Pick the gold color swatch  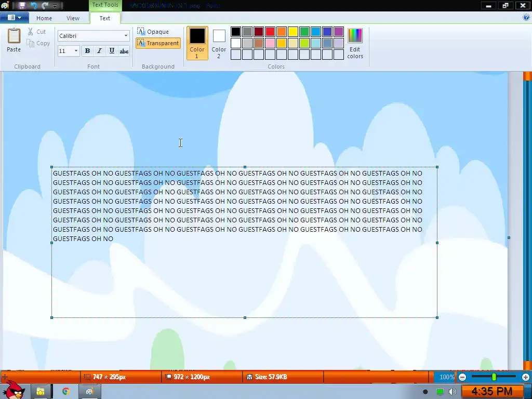pos(282,43)
